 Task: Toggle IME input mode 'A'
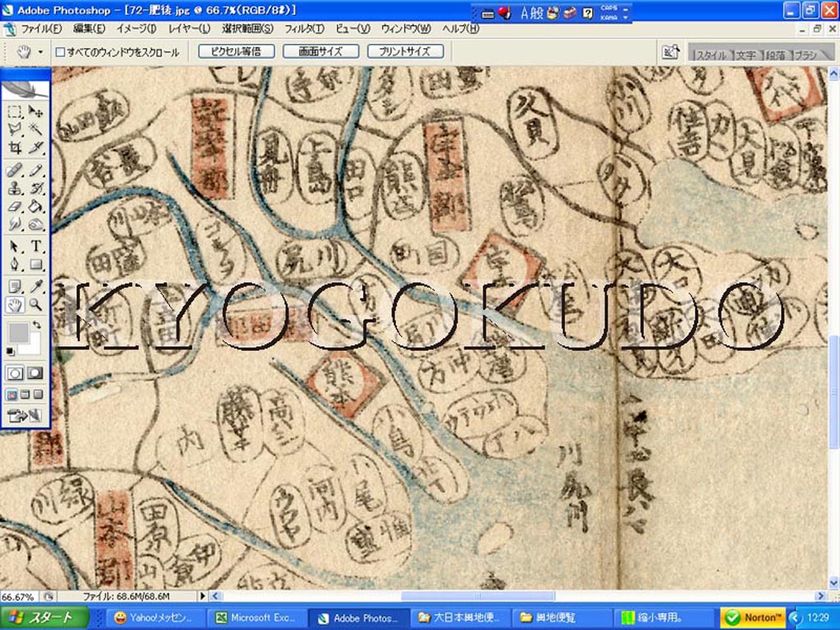point(525,13)
